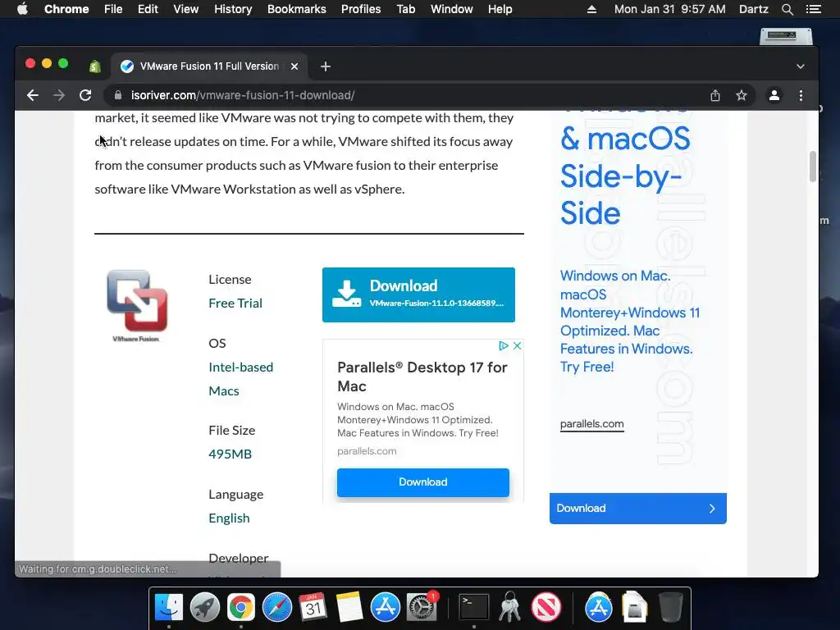Open the Control Center list icon
840x630 pixels.
tap(813, 9)
